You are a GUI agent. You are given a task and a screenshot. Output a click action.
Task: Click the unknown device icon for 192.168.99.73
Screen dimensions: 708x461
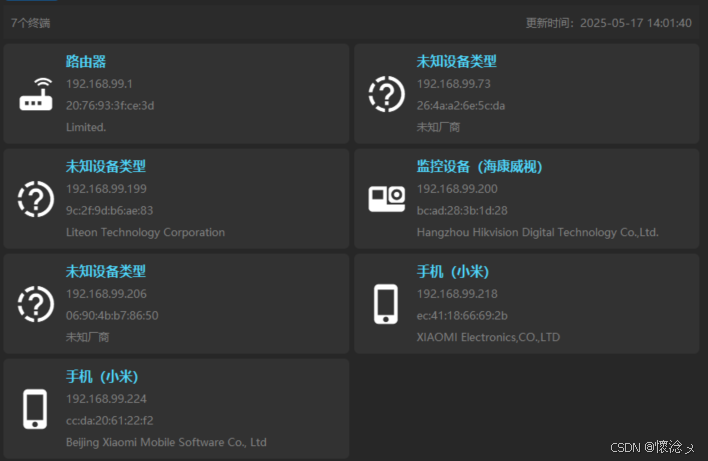pos(387,94)
